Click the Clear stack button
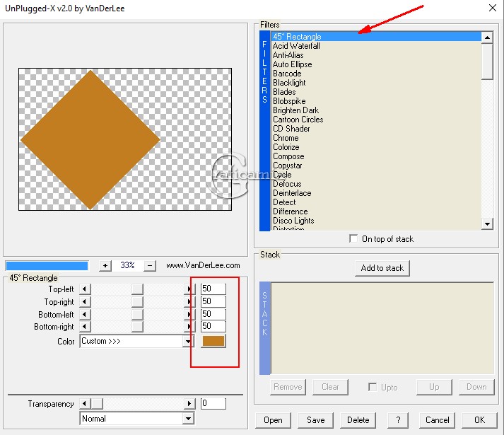 (x=330, y=387)
